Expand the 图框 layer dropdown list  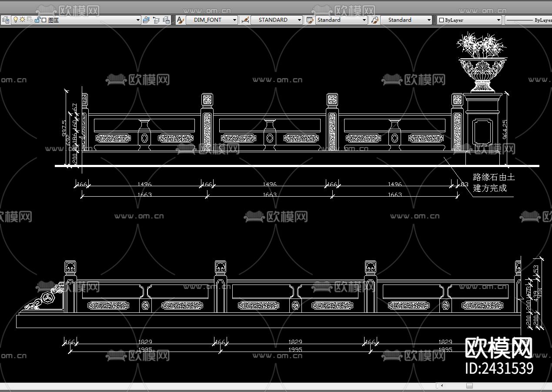(x=138, y=20)
